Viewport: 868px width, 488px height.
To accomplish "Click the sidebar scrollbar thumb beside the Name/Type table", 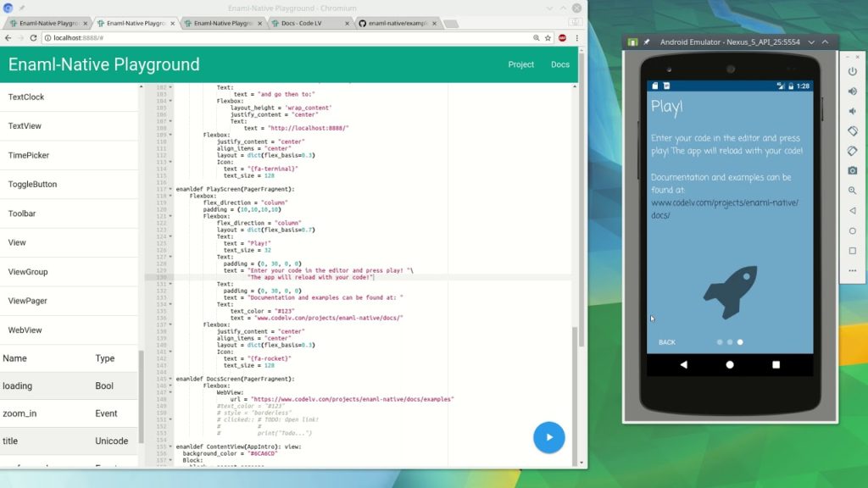I will click(141, 396).
